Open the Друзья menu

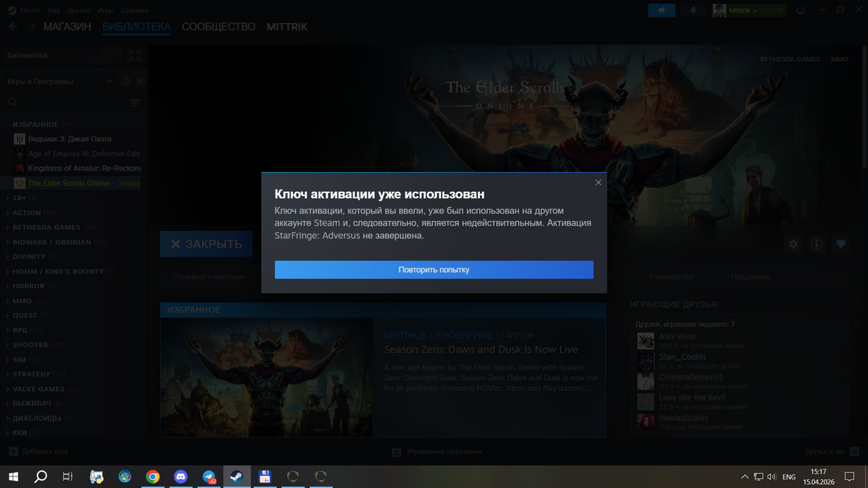coord(79,10)
